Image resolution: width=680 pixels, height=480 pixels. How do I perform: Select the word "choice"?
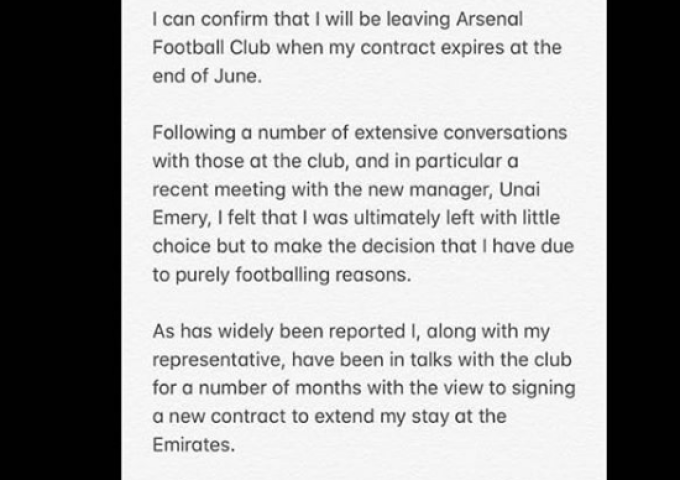coord(182,246)
